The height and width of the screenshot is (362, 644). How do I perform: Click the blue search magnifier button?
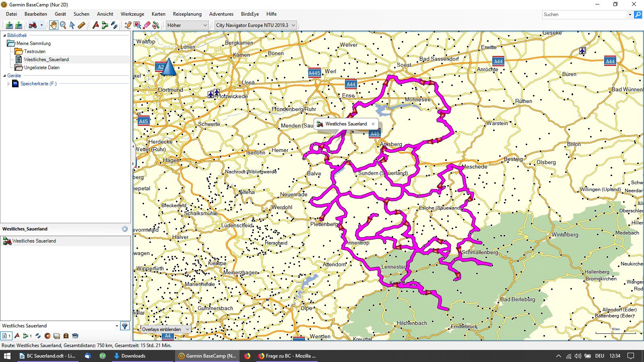[x=638, y=14]
